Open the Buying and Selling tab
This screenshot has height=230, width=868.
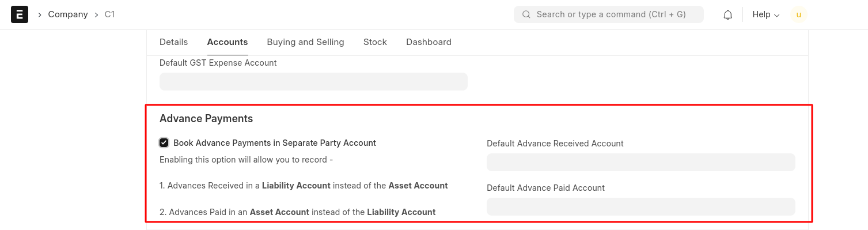pos(305,42)
